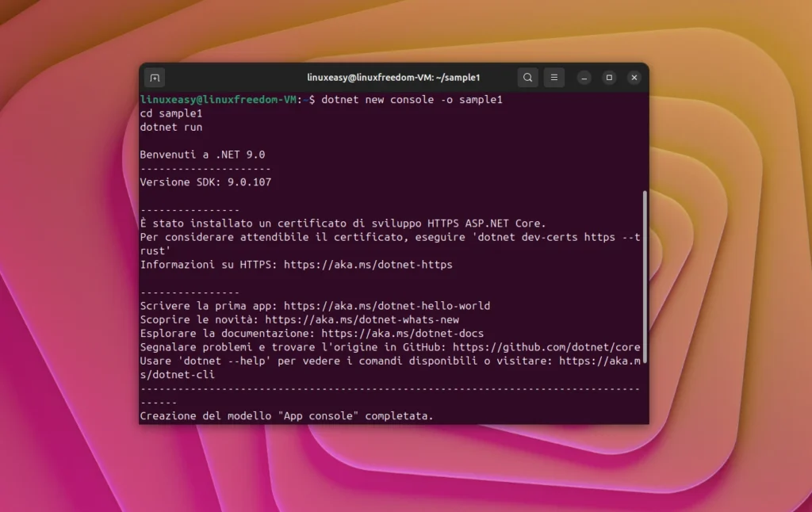Select the 'dotnet run' command text
The width and height of the screenshot is (812, 512).
pos(171,127)
